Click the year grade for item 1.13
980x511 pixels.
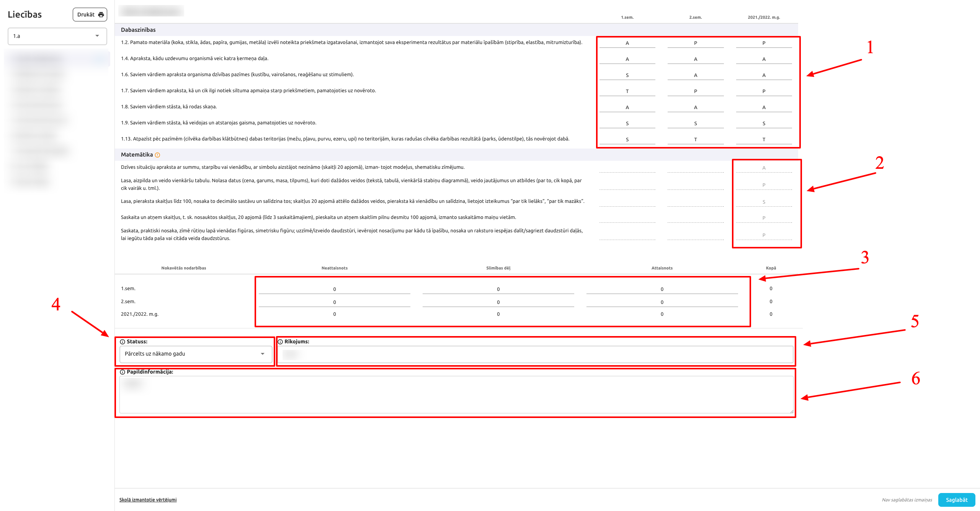(x=764, y=140)
